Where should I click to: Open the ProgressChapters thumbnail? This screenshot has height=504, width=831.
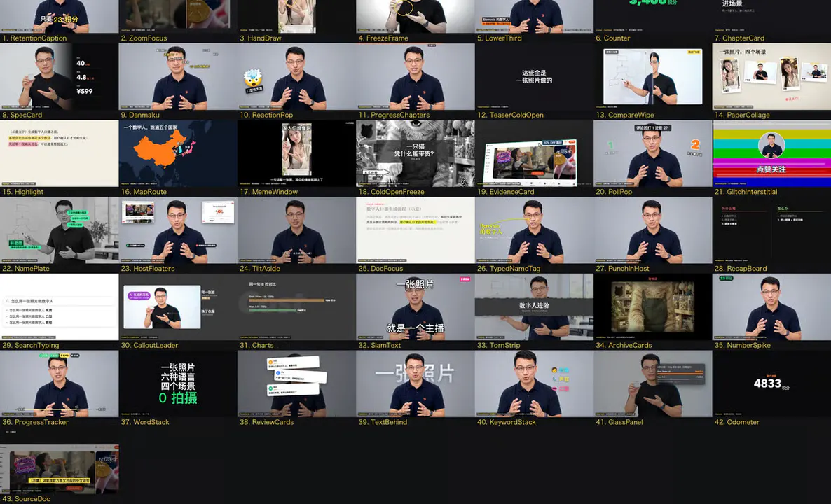click(x=415, y=76)
